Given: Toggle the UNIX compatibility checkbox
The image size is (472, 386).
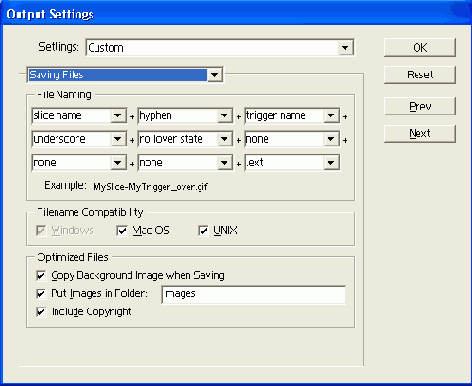Looking at the screenshot, I should pos(203,230).
